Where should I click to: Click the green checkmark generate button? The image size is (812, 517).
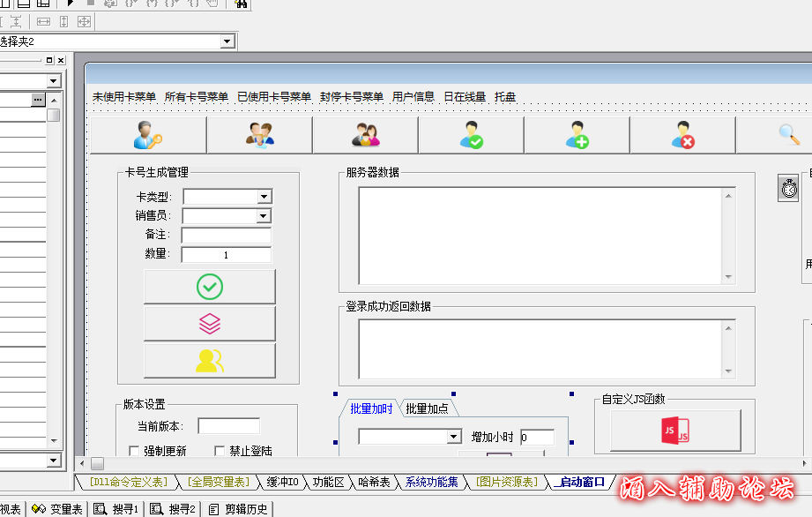[x=210, y=287]
